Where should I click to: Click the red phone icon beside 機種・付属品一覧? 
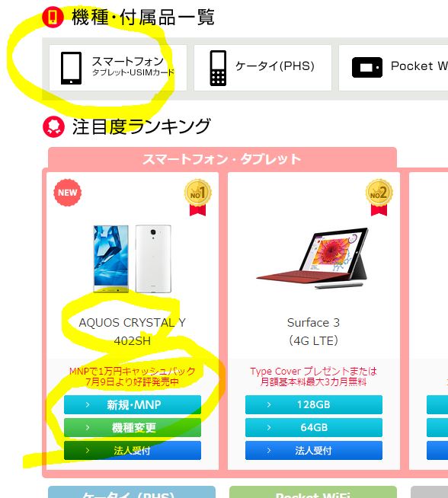[x=53, y=17]
